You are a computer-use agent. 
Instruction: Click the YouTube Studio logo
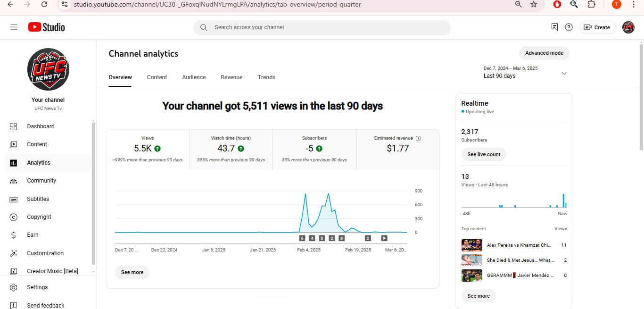(47, 27)
